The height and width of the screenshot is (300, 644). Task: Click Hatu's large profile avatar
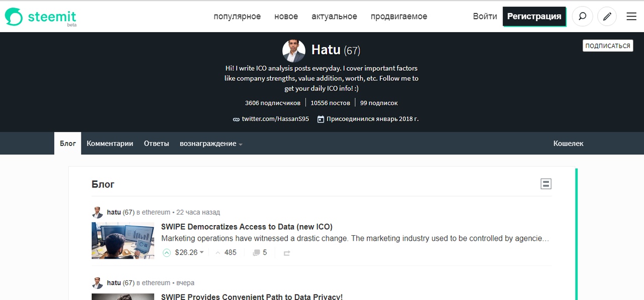coord(294,51)
